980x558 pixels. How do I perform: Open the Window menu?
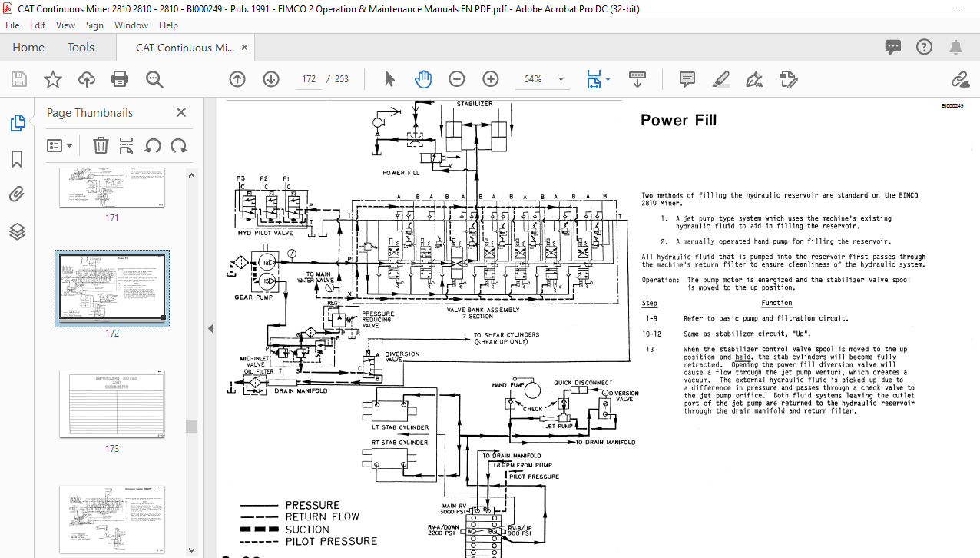131,25
